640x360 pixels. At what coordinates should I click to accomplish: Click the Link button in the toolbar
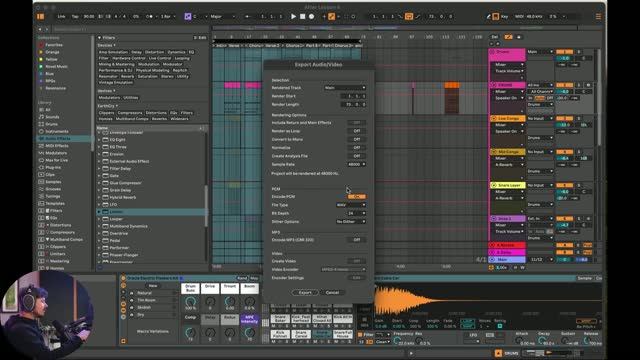[x=61, y=16]
